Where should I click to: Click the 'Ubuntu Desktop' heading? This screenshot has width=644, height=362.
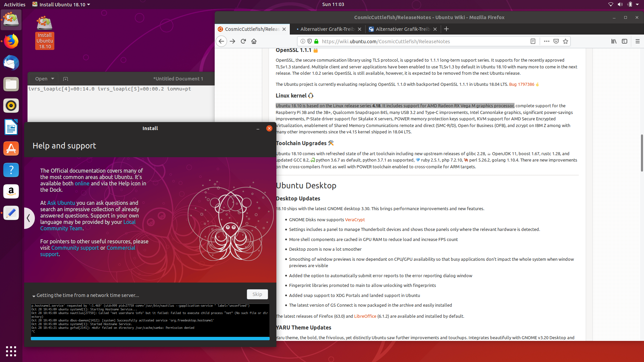tap(306, 185)
